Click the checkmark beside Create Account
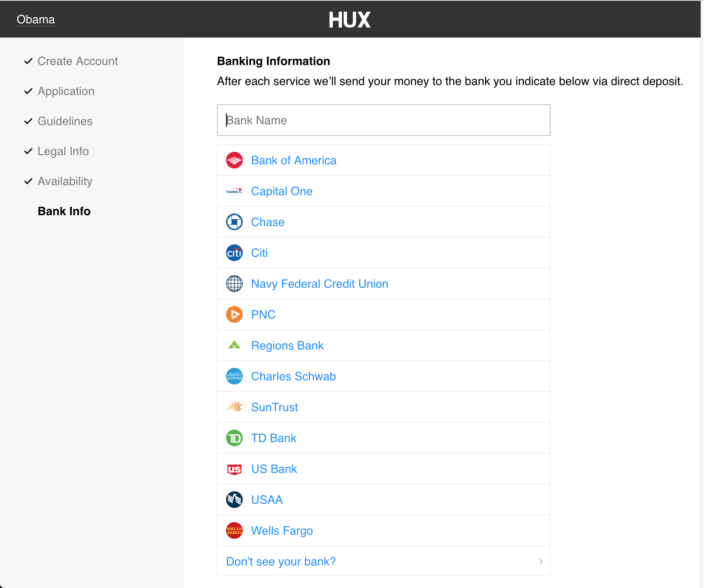 (x=28, y=61)
